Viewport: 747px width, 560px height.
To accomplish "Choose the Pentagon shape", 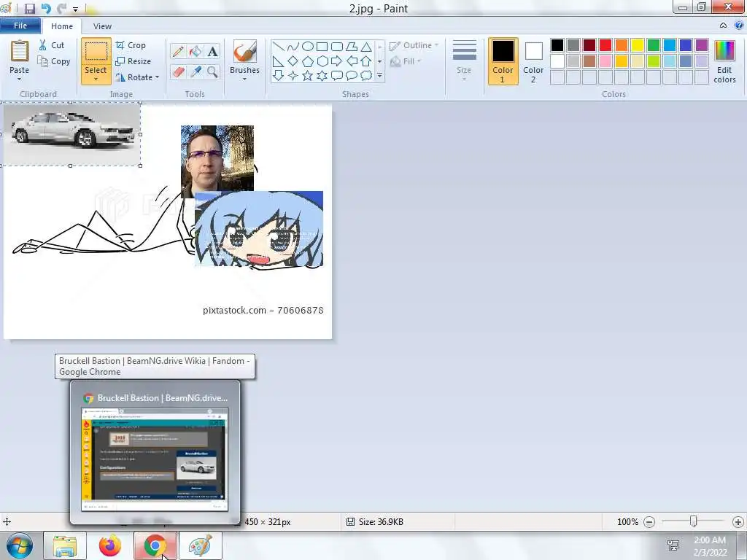I will [308, 61].
